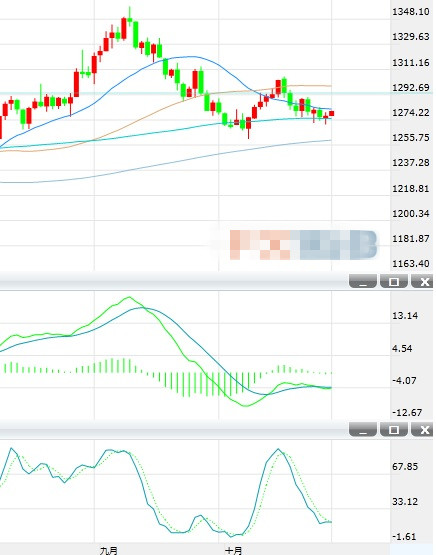
Task: Click the 33.12 oscillator axis value
Action: pyautogui.click(x=405, y=502)
